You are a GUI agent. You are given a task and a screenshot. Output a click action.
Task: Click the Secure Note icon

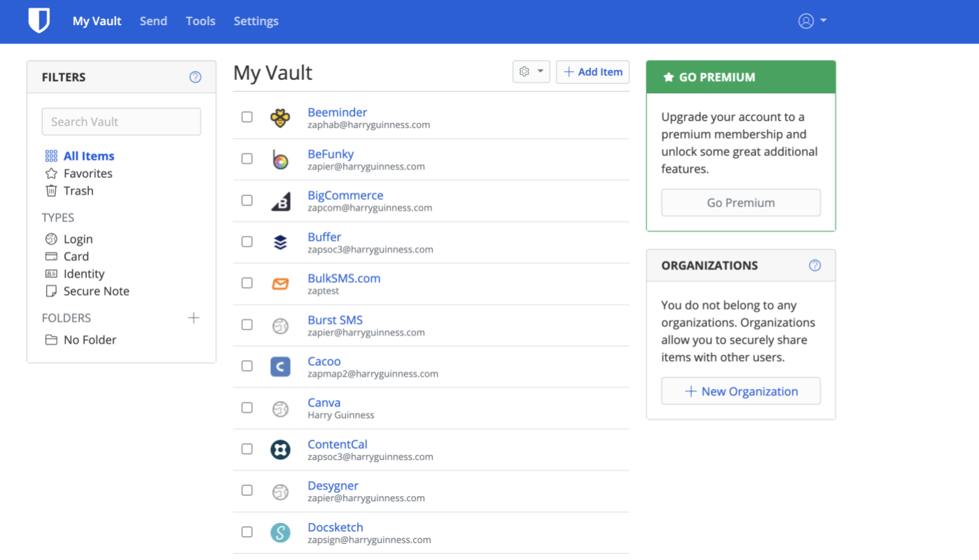click(x=51, y=291)
